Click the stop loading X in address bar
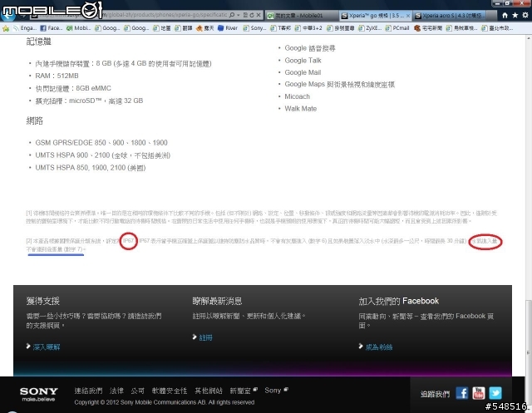 259,15
